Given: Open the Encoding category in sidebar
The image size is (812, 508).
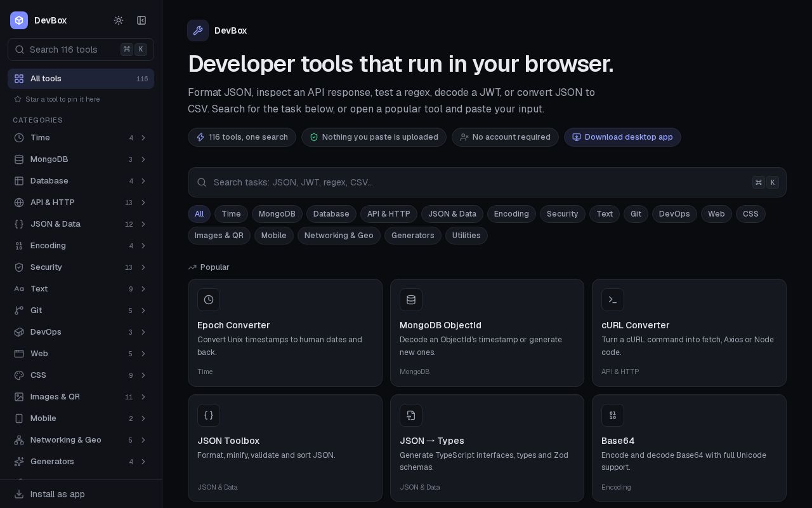Looking at the screenshot, I should coord(81,246).
